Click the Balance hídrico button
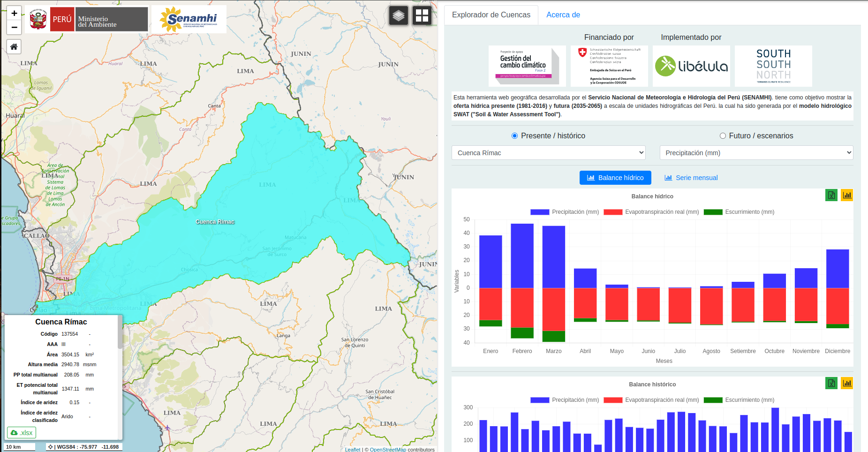The image size is (868, 452). (x=615, y=178)
